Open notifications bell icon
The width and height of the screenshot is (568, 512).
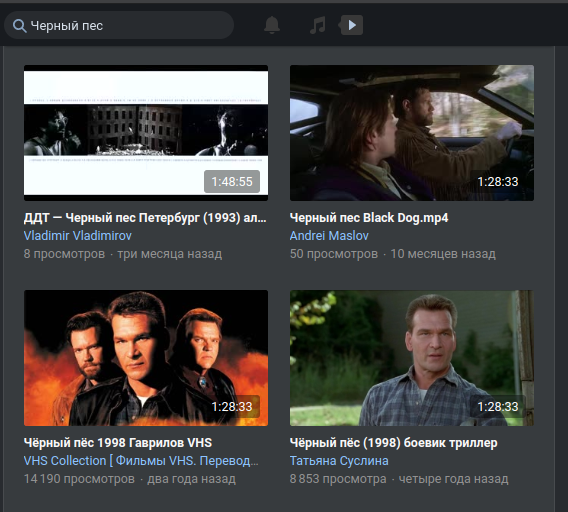coord(272,25)
